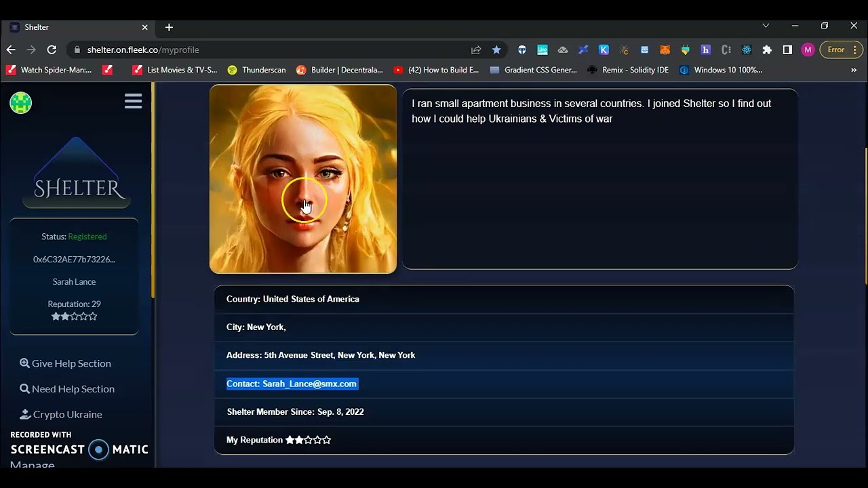Open a new browser tab
This screenshot has height=488, width=868.
pos(169,27)
